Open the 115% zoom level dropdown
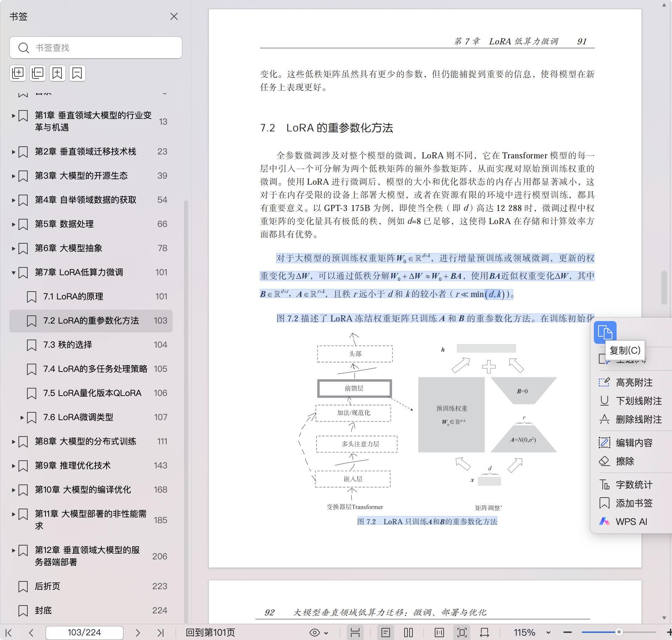 pos(548,633)
